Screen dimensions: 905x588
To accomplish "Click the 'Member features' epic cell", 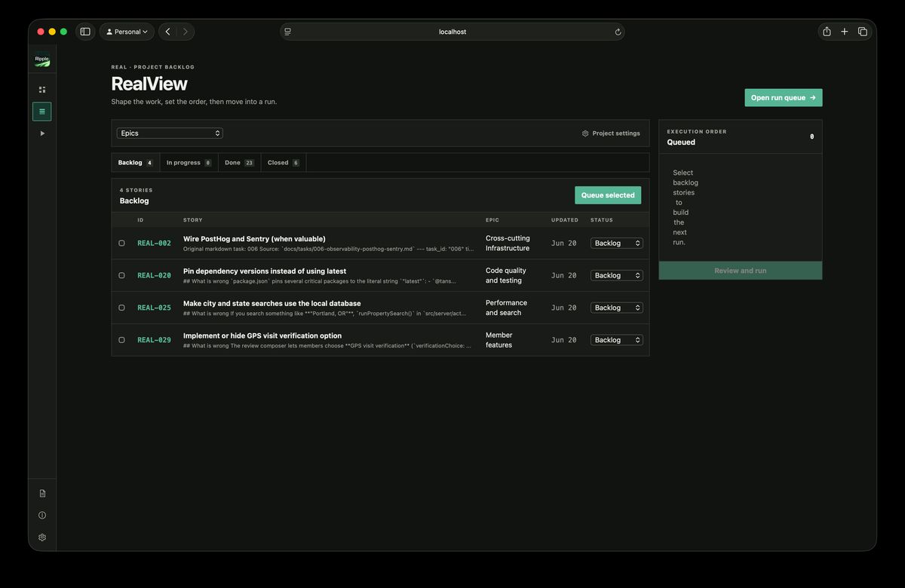I will [x=499, y=340].
